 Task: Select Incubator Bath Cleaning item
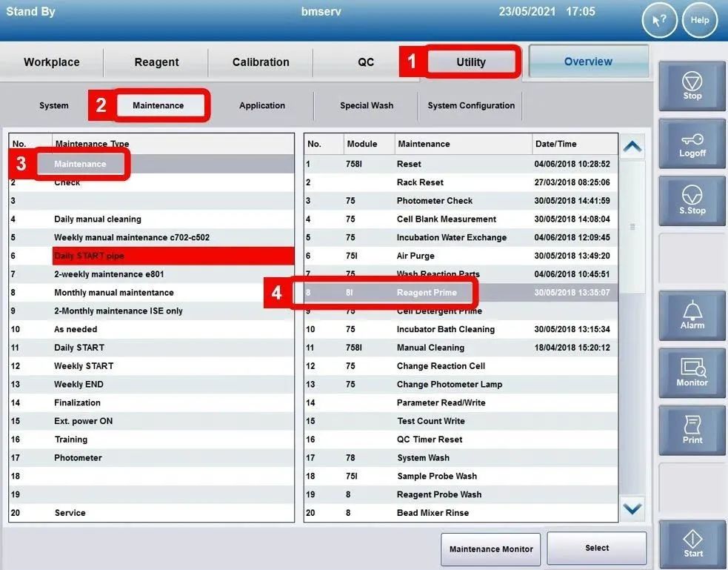tap(461, 329)
